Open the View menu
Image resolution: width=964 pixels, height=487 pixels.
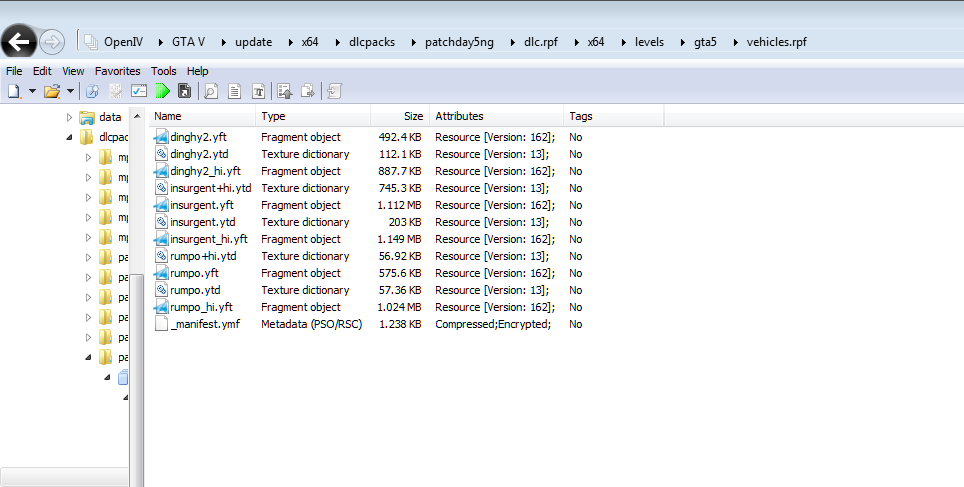pos(73,71)
